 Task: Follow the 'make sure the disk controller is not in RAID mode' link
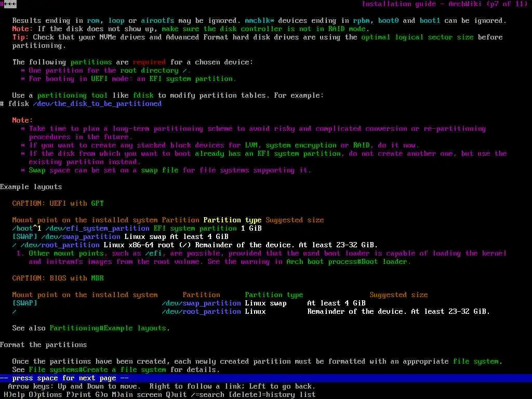pos(263,29)
